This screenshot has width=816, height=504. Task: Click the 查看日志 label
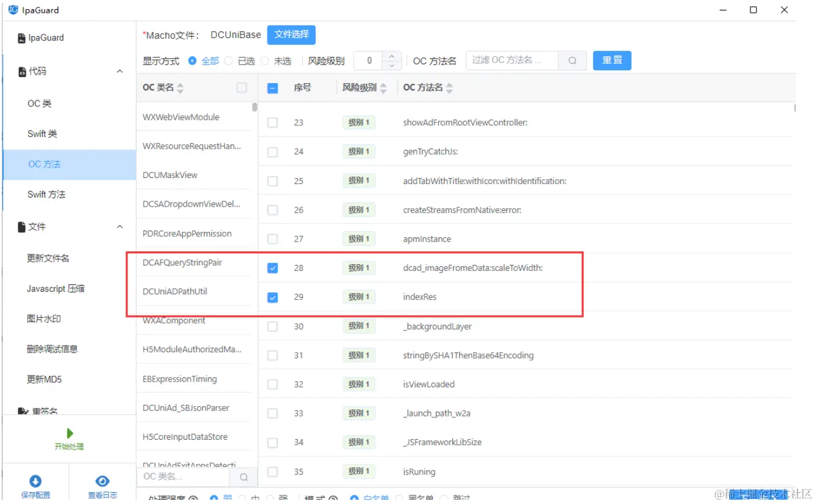tap(102, 495)
